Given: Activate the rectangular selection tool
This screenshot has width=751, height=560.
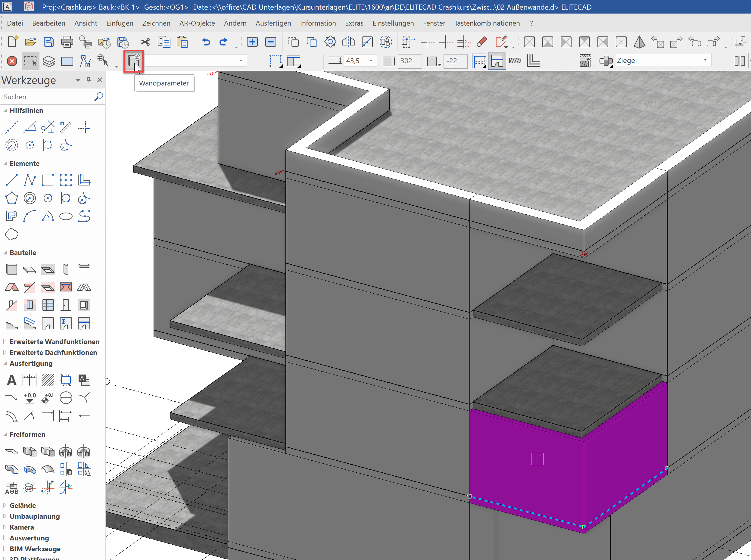Looking at the screenshot, I should click(x=30, y=61).
